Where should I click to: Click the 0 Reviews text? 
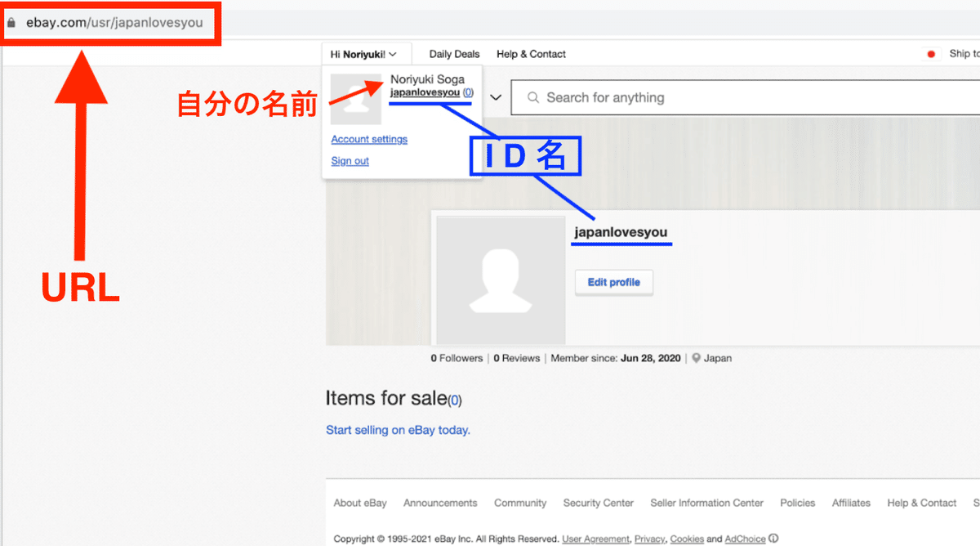click(x=517, y=358)
